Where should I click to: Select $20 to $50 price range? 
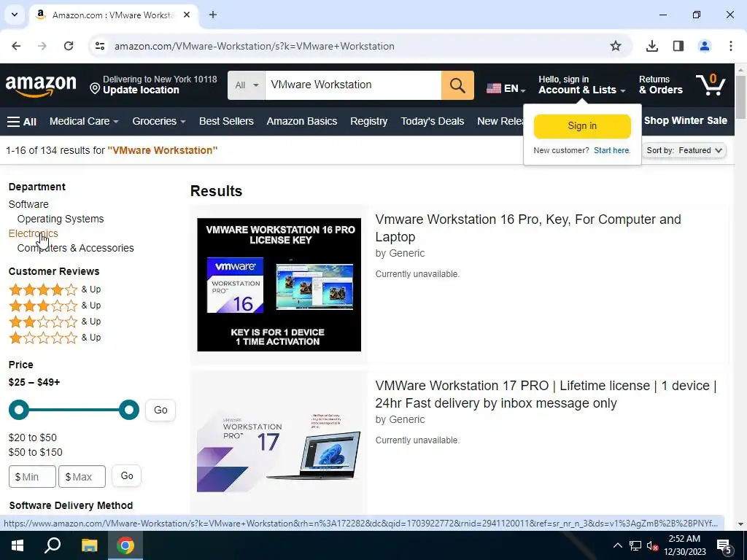pos(32,437)
